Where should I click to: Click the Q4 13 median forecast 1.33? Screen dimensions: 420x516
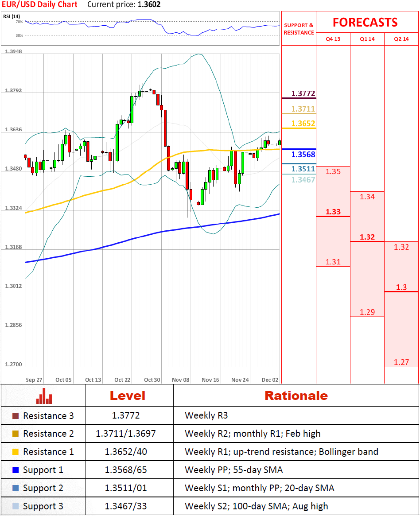[333, 212]
